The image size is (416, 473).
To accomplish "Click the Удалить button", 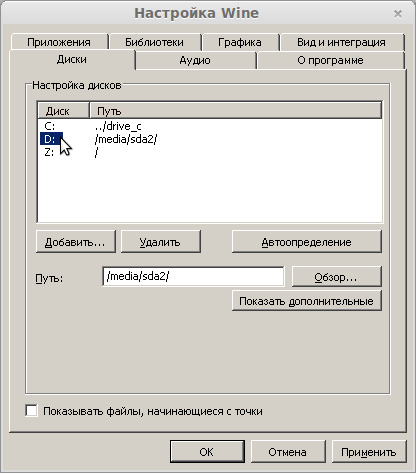I will [161, 242].
